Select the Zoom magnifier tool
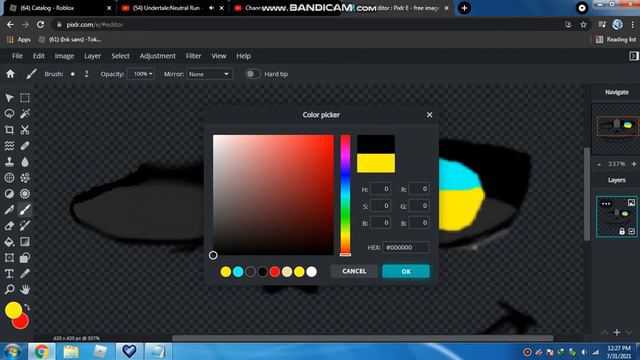 click(9, 289)
